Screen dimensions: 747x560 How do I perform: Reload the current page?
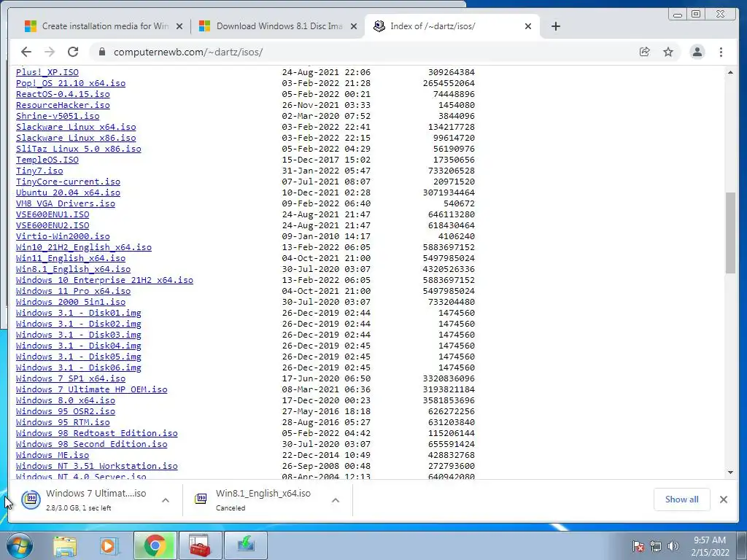[x=73, y=52]
